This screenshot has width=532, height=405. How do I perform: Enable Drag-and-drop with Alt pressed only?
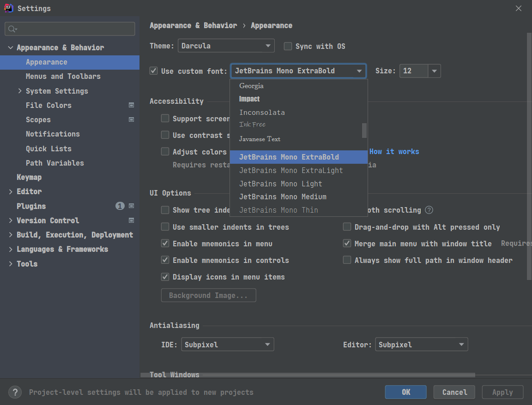(x=347, y=227)
